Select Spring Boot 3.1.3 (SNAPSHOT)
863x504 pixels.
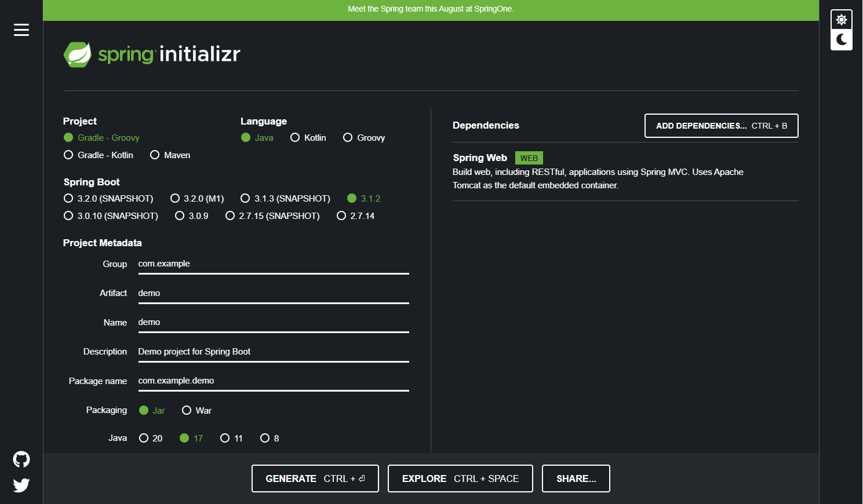pos(286,199)
